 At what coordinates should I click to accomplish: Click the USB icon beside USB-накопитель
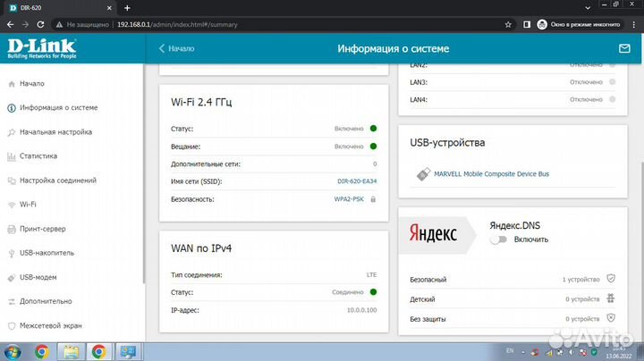click(12, 253)
